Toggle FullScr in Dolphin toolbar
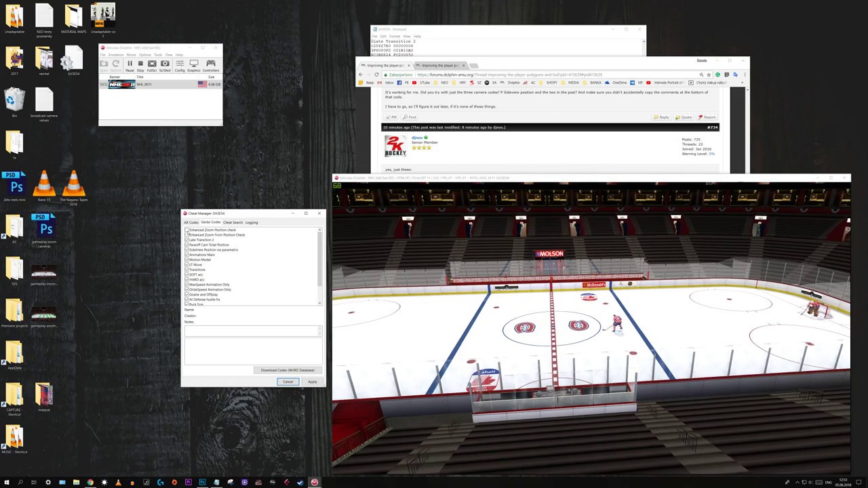 pyautogui.click(x=152, y=66)
